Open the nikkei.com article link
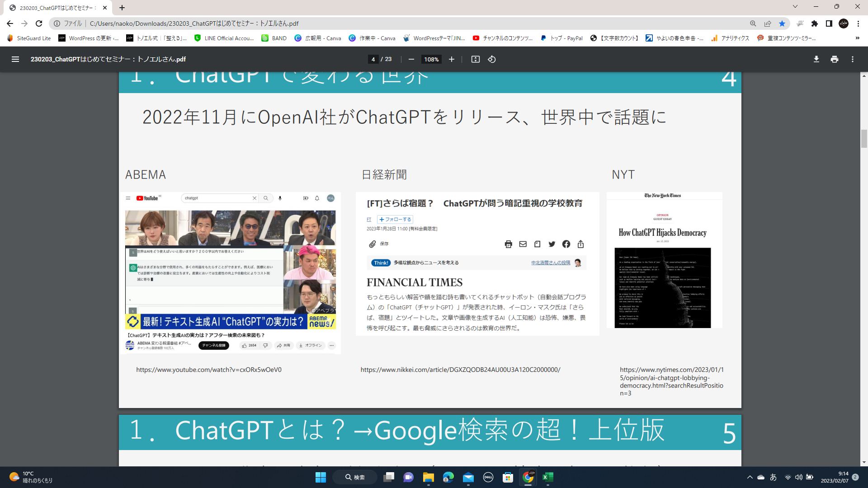The image size is (868, 488). 460,370
